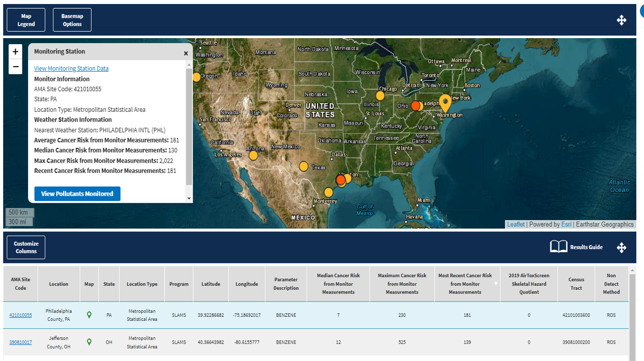Click most recent cancer risk value 181
Viewport: 644px width, 361px height.
coord(467,315)
